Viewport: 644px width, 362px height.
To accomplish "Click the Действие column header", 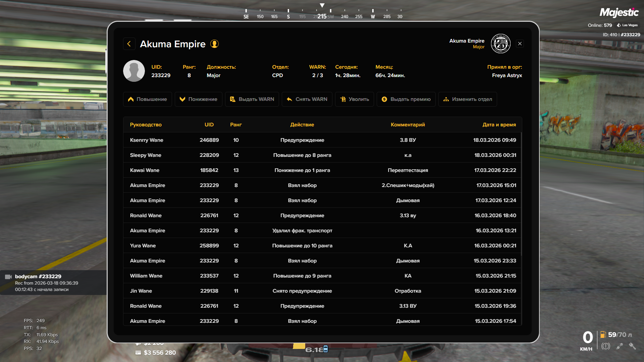I will tap(302, 125).
